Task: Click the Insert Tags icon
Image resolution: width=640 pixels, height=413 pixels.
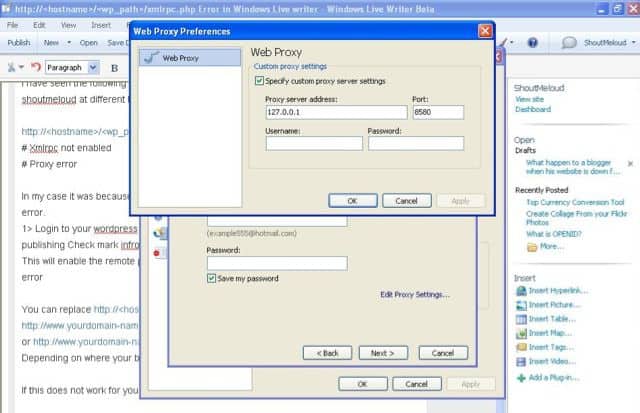Action: [521, 347]
